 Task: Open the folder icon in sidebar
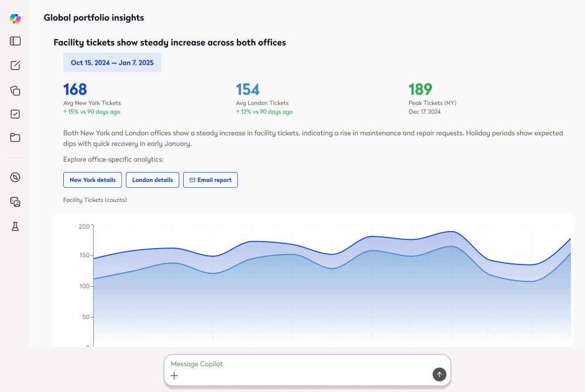[x=15, y=138]
